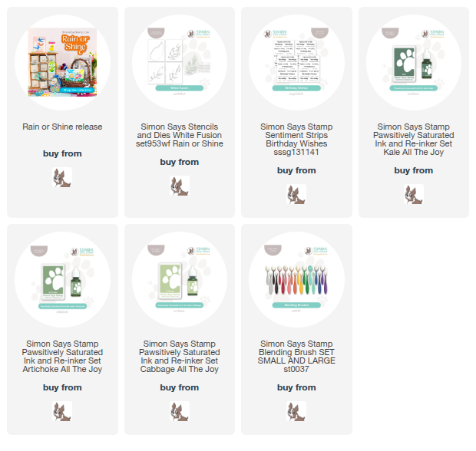The height and width of the screenshot is (451, 476).
Task: Click the store icon under Artichoke ink set
Action: [62, 411]
